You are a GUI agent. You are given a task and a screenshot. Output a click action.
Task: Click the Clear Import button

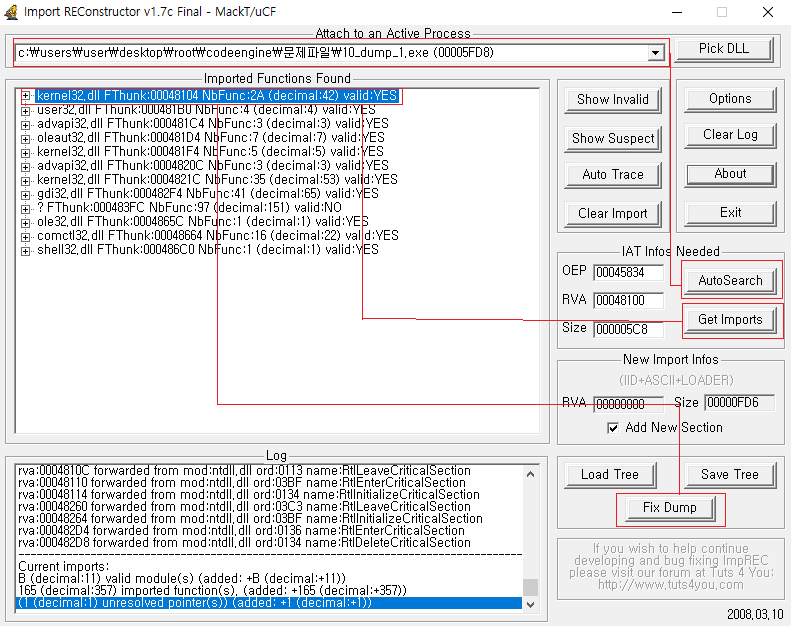[x=612, y=214]
